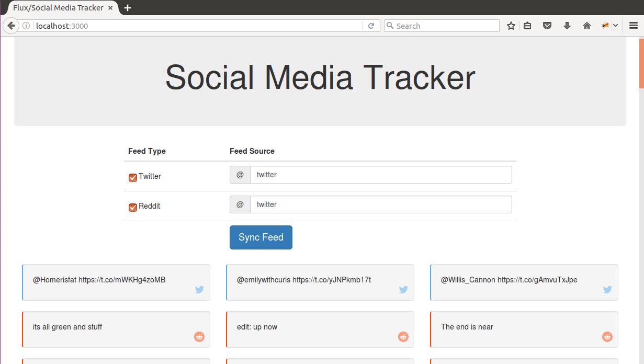
Task: Click the Social Media Tracker heading
Action: 320,77
